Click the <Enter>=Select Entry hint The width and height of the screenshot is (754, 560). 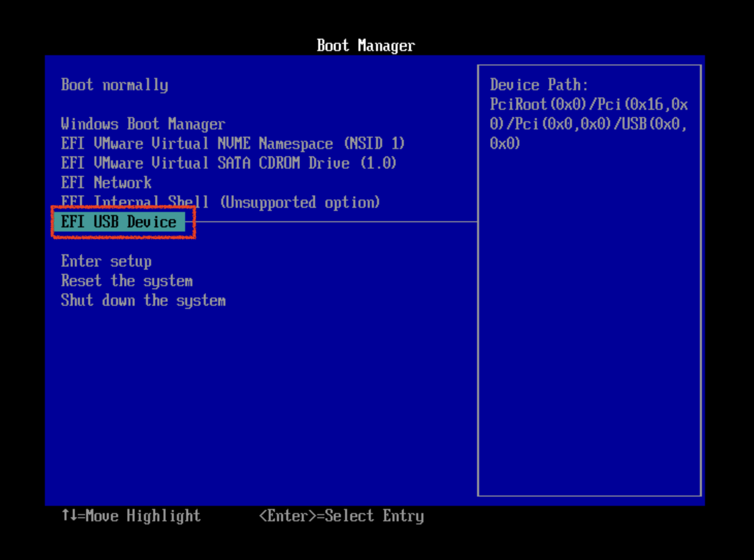[341, 516]
